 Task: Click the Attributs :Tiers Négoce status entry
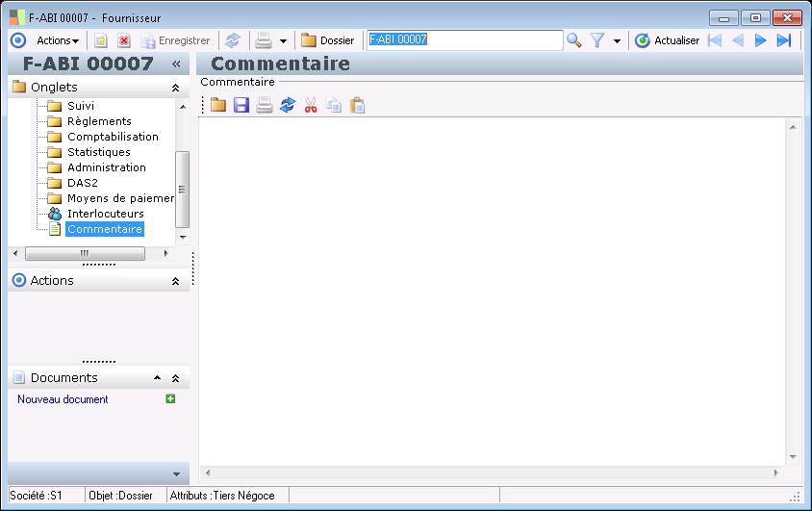coord(222,496)
